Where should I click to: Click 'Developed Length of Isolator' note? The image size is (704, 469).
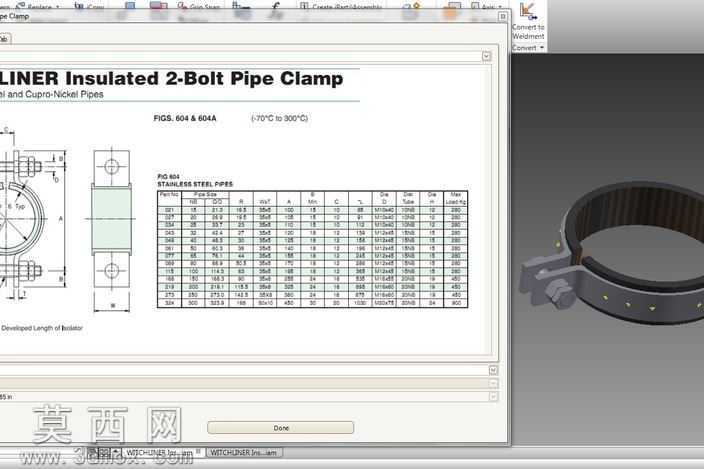point(42,328)
